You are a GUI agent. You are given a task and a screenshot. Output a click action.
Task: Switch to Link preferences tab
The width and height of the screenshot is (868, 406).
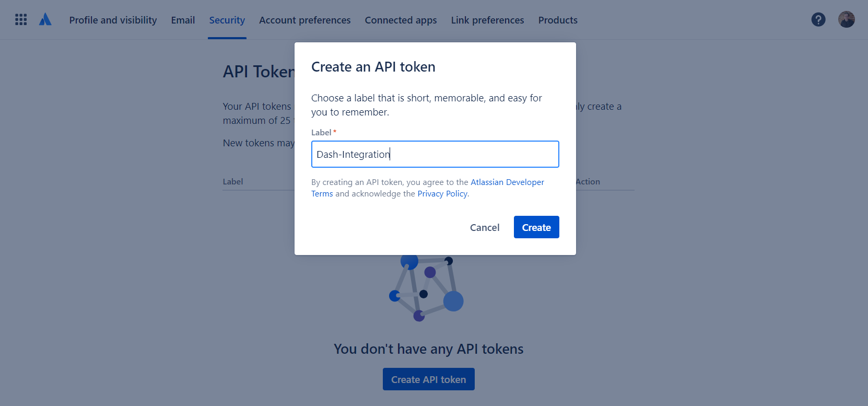[x=487, y=20]
